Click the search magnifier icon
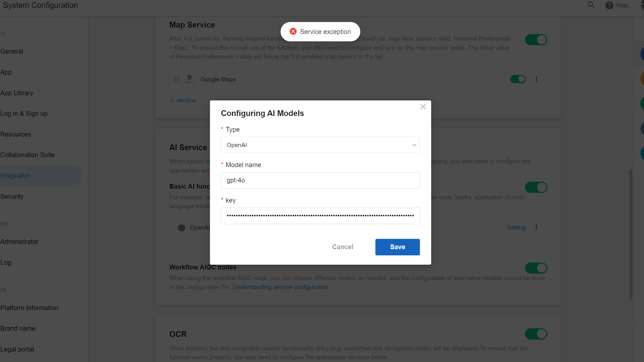The image size is (644, 362). click(591, 5)
